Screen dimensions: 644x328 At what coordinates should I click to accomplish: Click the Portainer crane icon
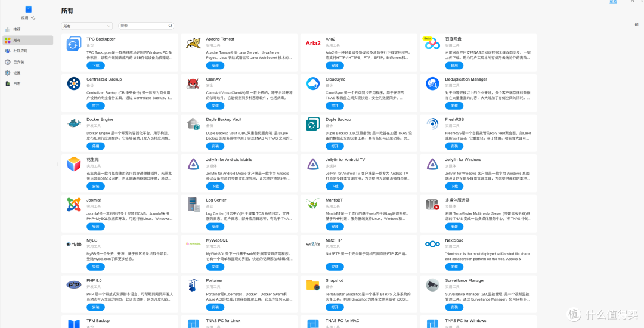[x=193, y=285]
